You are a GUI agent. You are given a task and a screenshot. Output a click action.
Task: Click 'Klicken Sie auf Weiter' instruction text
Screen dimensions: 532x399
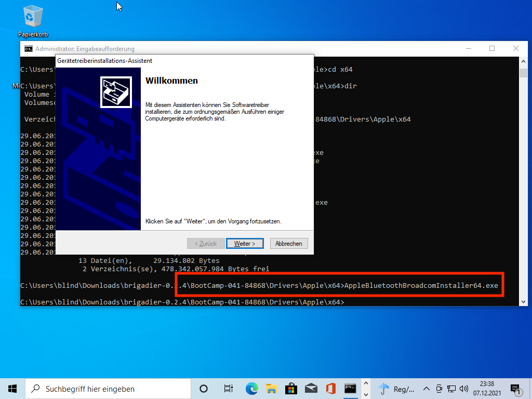coord(214,221)
